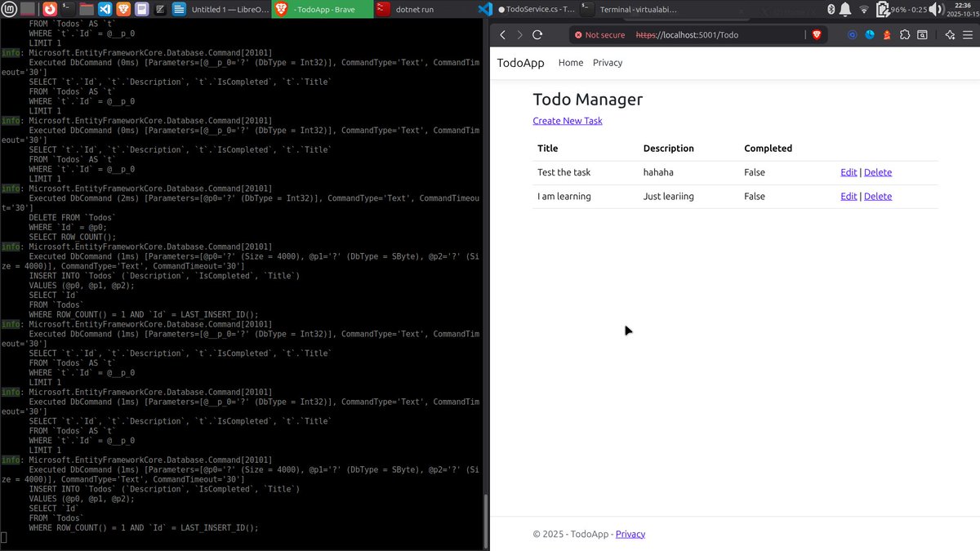This screenshot has height=551, width=980.
Task: Open Brave Shields lion icon
Action: point(817,35)
